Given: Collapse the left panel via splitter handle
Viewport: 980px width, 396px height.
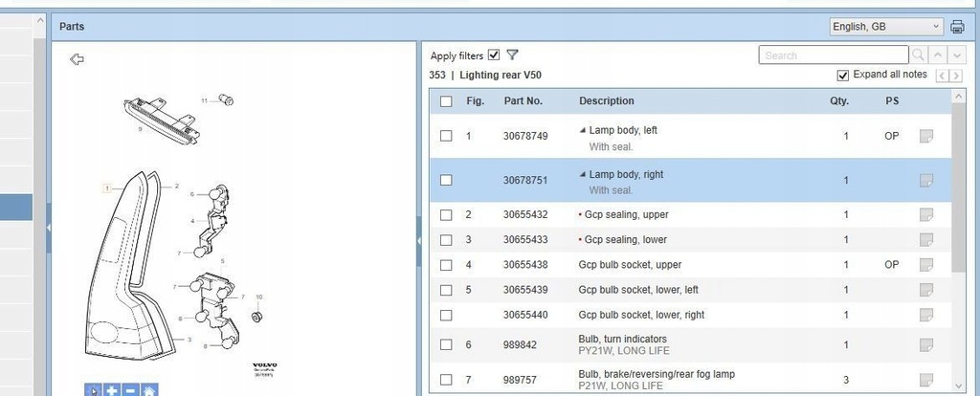Looking at the screenshot, I should pyautogui.click(x=49, y=229).
